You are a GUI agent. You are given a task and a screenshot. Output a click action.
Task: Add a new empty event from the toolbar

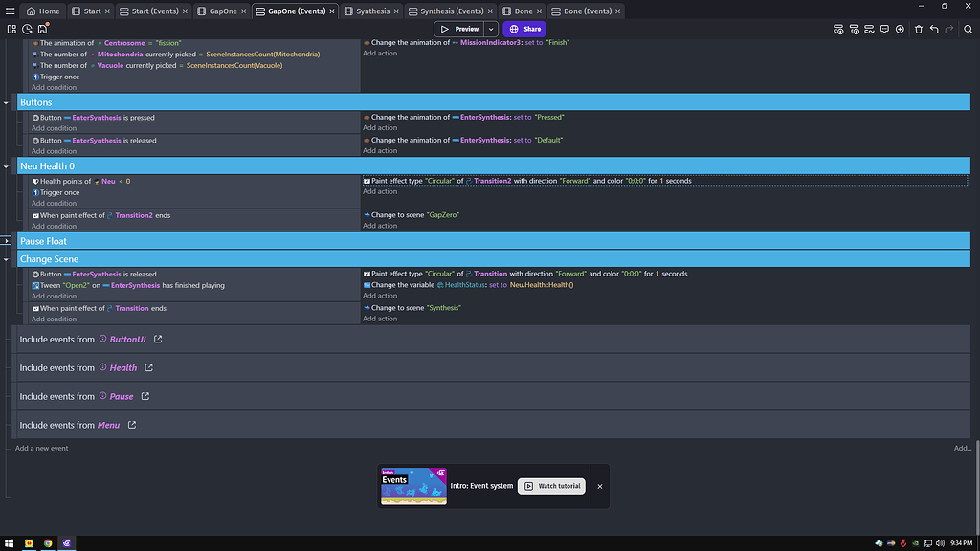click(x=838, y=29)
